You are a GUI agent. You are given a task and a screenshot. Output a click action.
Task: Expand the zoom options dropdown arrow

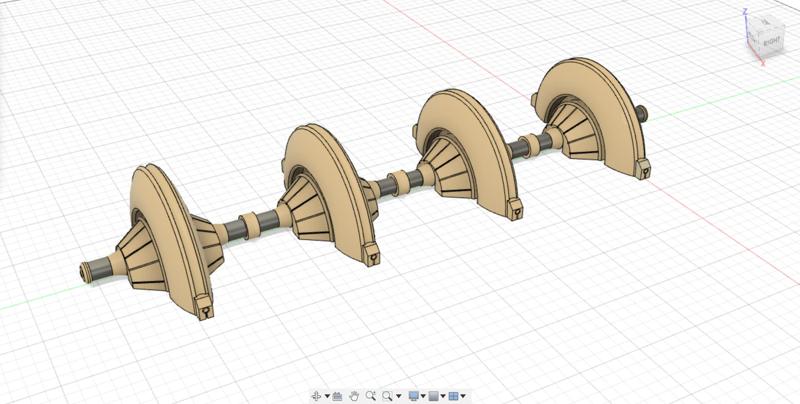[x=398, y=396]
